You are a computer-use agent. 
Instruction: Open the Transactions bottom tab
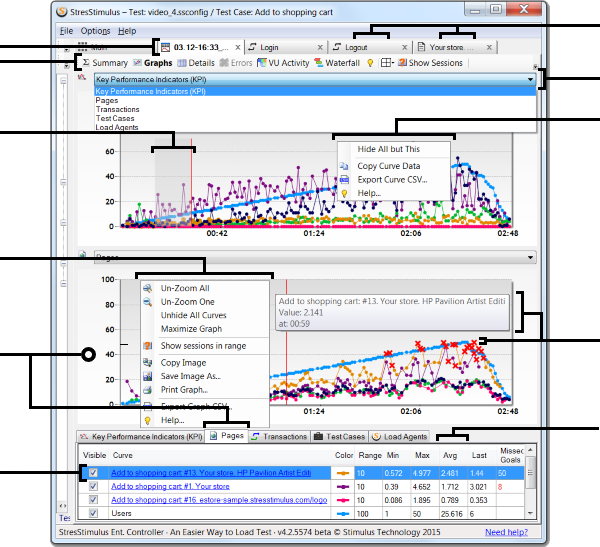(280, 437)
